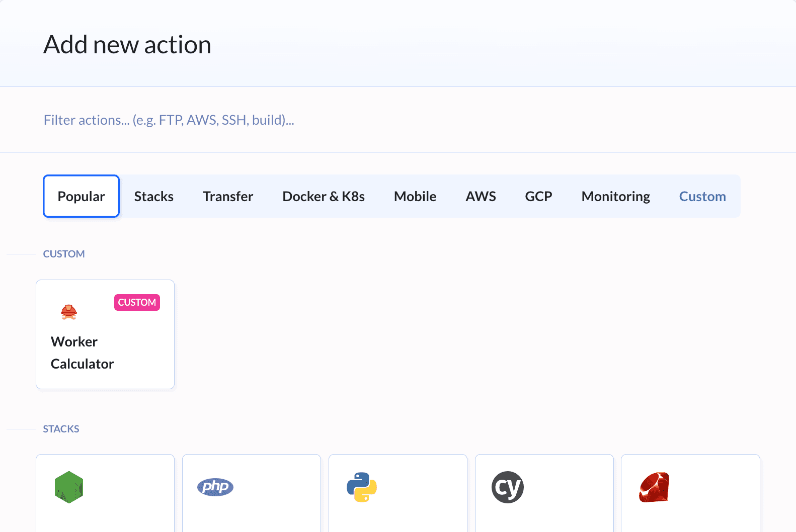Image resolution: width=796 pixels, height=532 pixels.
Task: Open the Monitoring tab
Action: (615, 196)
